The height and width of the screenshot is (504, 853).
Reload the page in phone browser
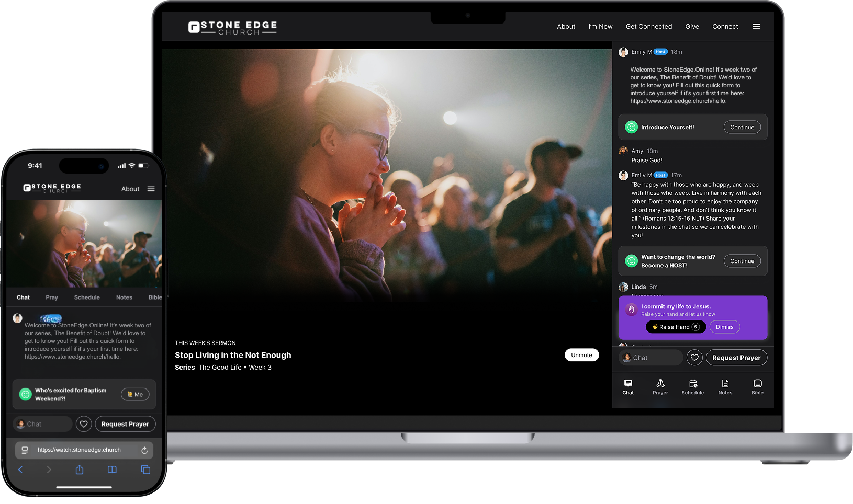pyautogui.click(x=144, y=450)
